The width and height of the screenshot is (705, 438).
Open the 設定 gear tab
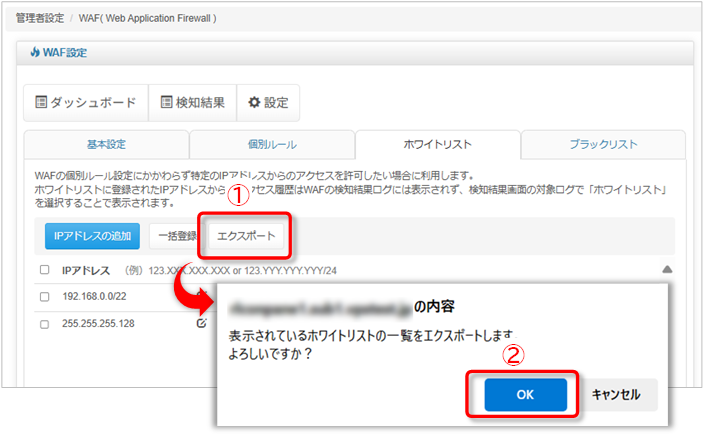[268, 103]
